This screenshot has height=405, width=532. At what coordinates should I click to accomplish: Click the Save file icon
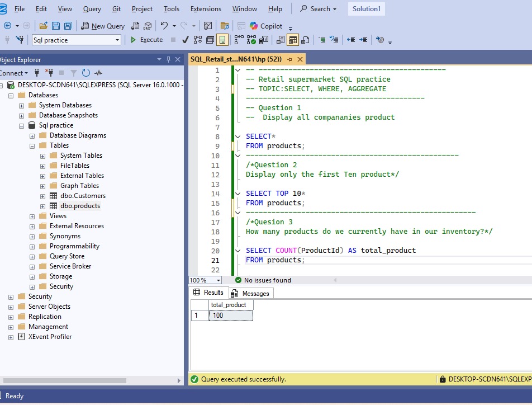coord(56,26)
